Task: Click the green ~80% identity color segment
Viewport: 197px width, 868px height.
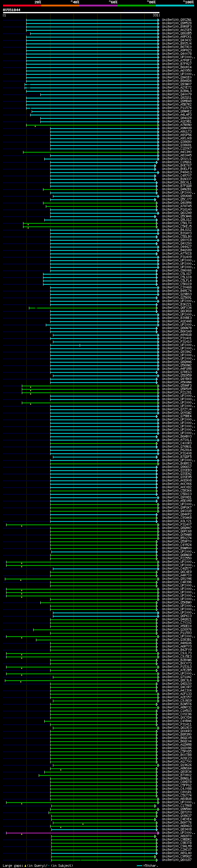Action: (137, 6)
